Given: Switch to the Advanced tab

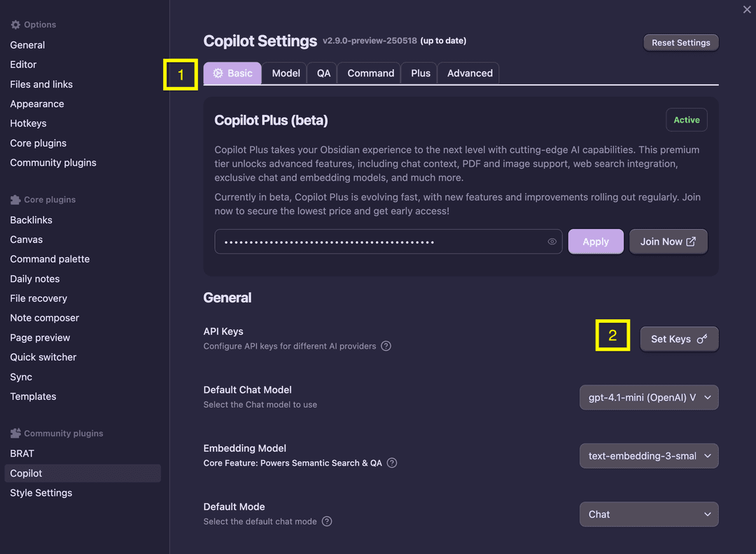Looking at the screenshot, I should click(468, 73).
